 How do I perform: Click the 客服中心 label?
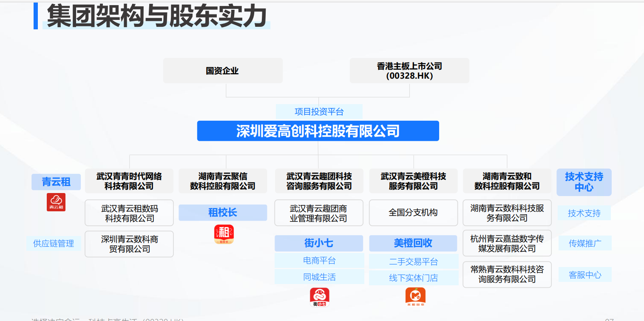(585, 275)
